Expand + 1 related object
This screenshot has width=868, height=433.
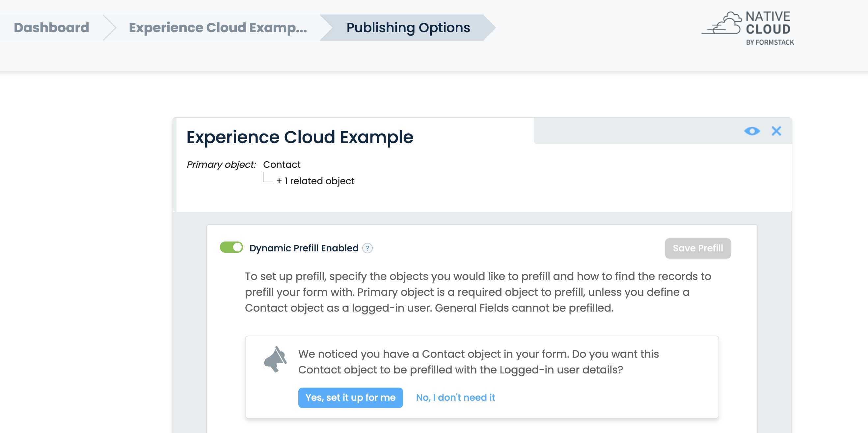(x=315, y=181)
